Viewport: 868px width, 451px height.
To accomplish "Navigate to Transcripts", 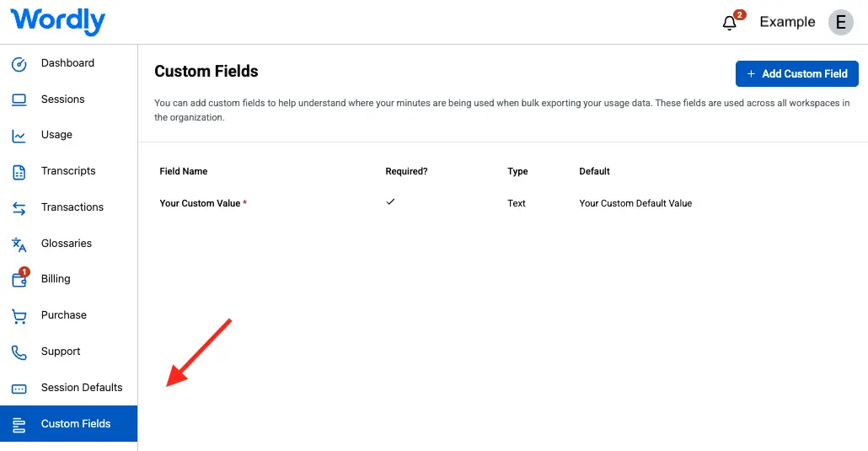I will (68, 170).
